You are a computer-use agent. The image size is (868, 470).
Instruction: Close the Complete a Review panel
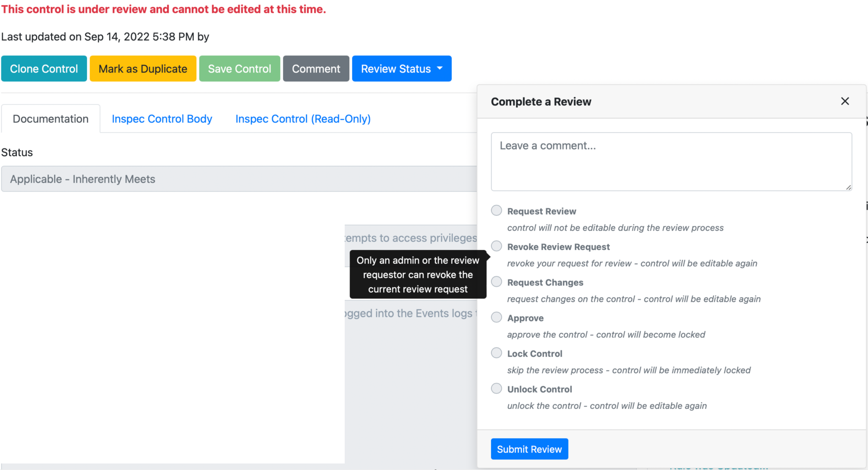845,101
